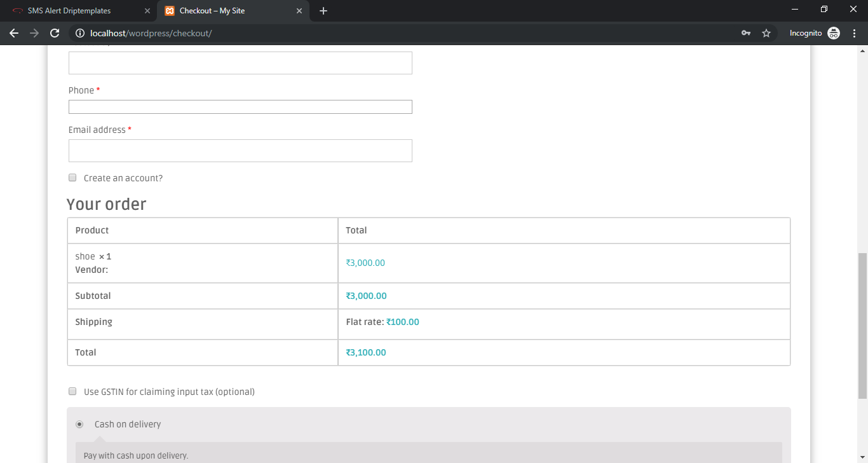868x463 pixels.
Task: Select Cash on delivery radio button
Action: point(79,424)
